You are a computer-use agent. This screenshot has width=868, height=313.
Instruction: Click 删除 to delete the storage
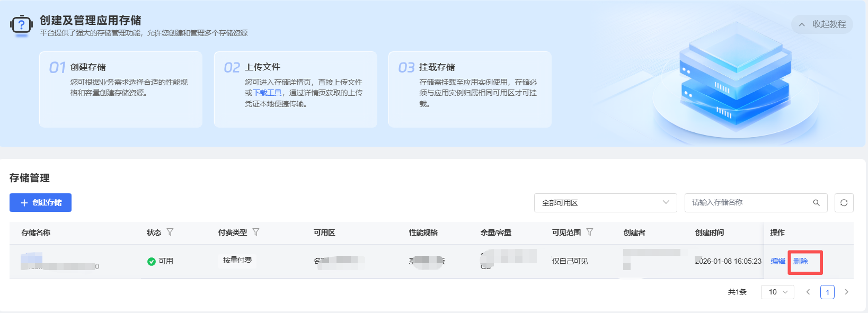(800, 261)
